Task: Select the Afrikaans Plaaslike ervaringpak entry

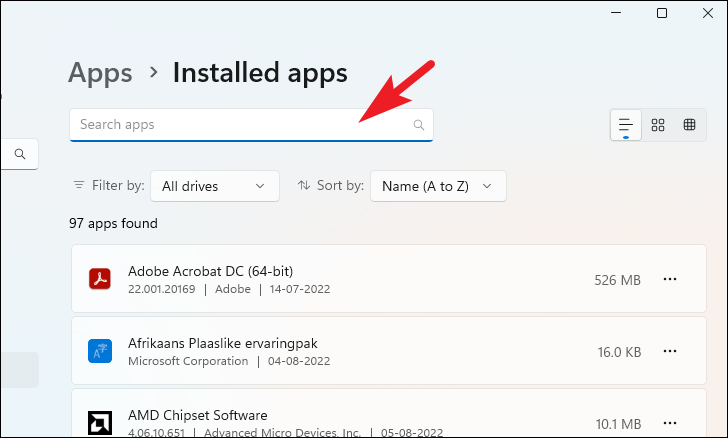Action: [389, 351]
